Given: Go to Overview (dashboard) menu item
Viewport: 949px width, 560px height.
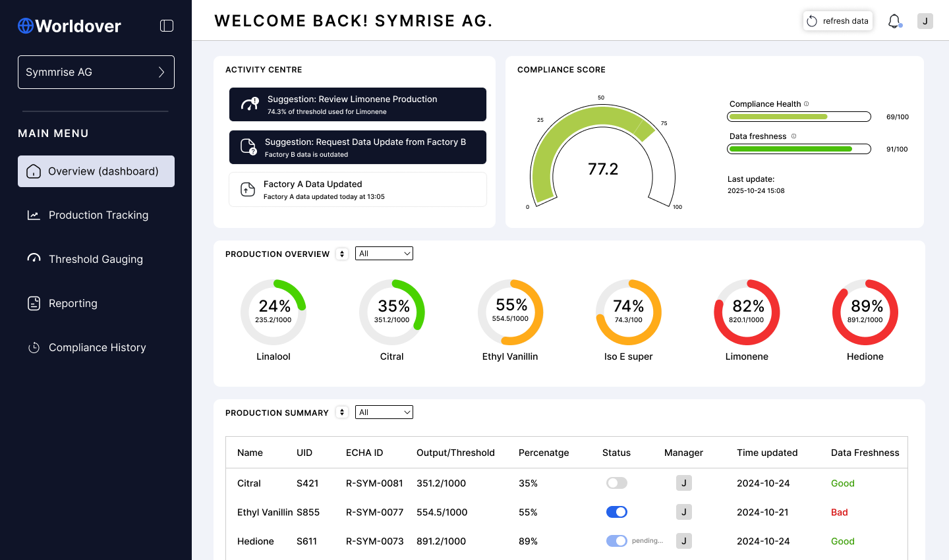Looking at the screenshot, I should [x=96, y=171].
